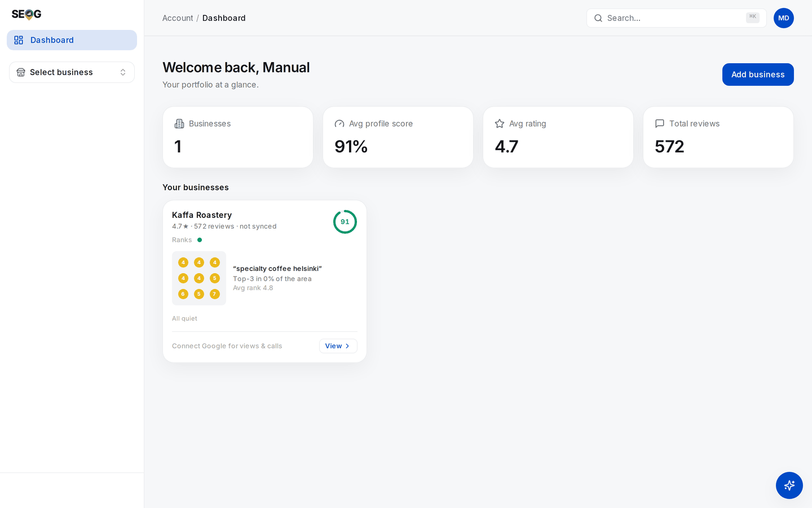
Task: Open the Select business dropdown
Action: tap(72, 72)
